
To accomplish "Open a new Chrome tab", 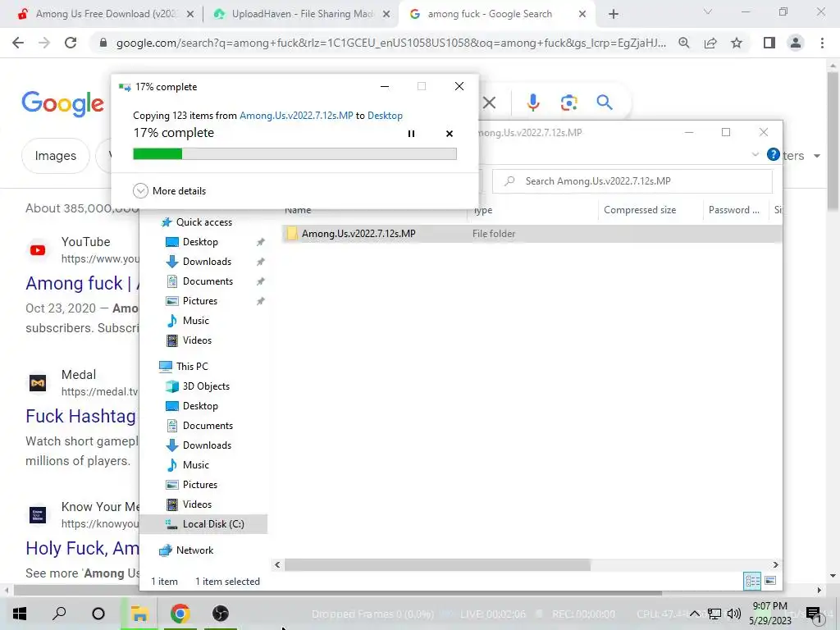I will click(x=614, y=15).
